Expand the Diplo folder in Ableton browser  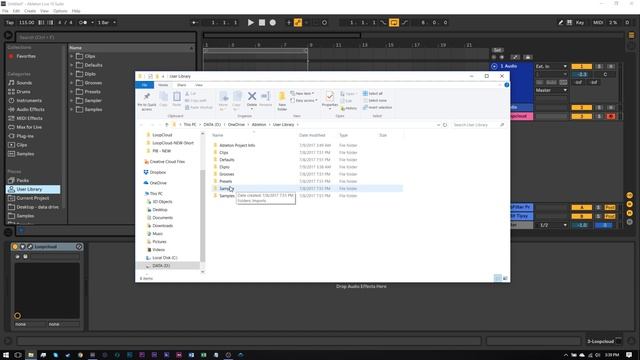coord(72,74)
